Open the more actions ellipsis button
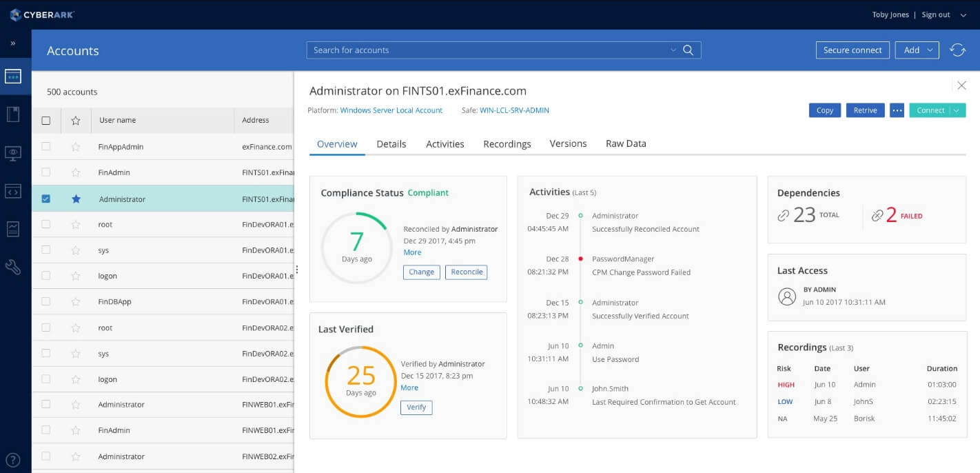980x473 pixels. coord(897,110)
